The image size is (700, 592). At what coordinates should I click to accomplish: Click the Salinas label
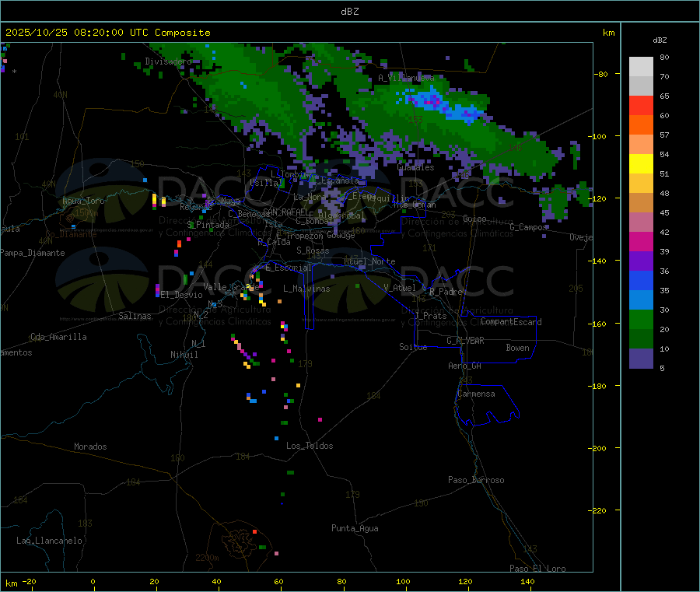coord(135,316)
